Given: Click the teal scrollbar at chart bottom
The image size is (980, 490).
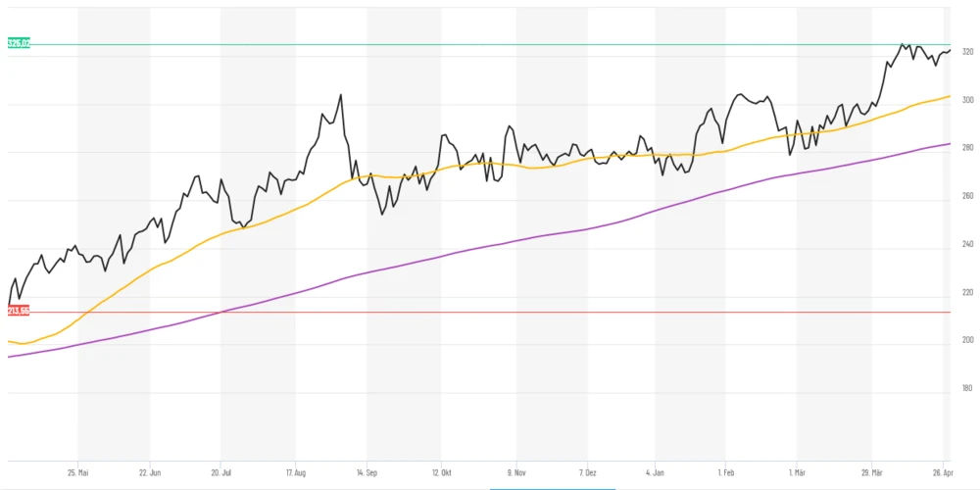Looking at the screenshot, I should (x=552, y=488).
